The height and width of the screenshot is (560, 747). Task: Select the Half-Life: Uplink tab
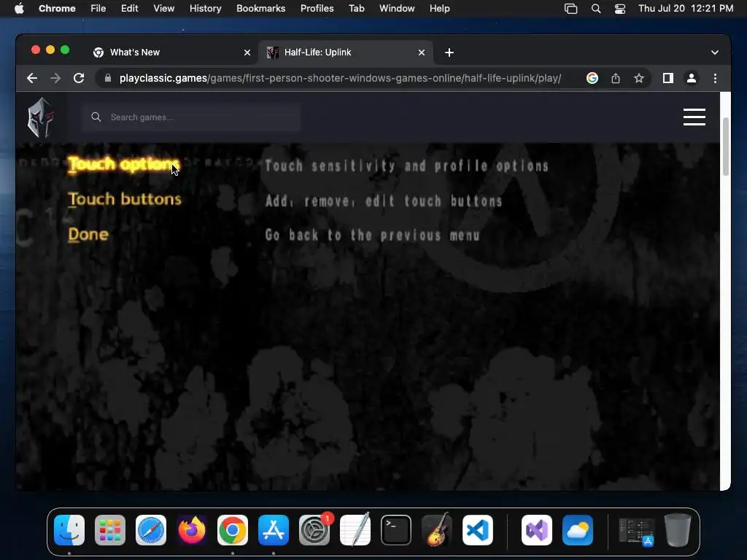(345, 52)
